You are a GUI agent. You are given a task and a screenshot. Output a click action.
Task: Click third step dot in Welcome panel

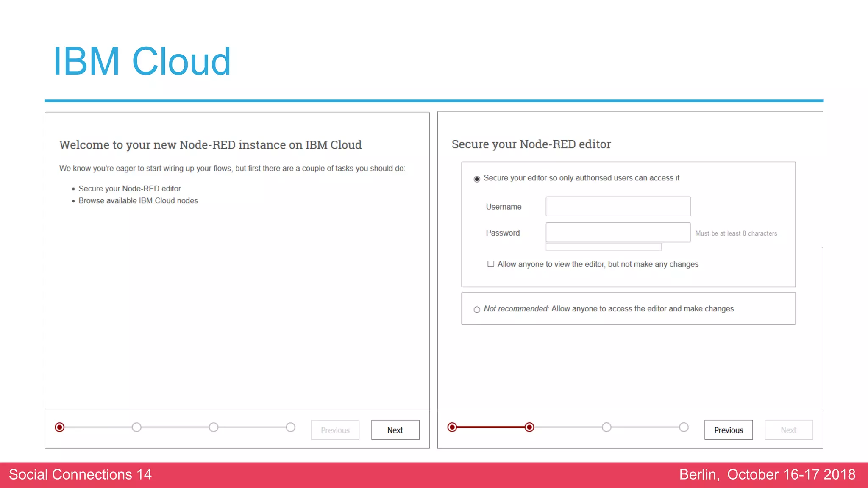[x=214, y=427]
